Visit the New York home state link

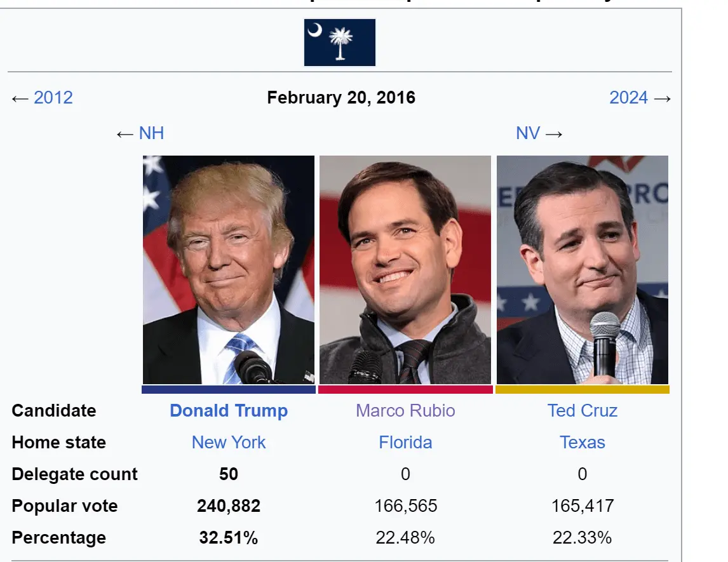tap(229, 443)
